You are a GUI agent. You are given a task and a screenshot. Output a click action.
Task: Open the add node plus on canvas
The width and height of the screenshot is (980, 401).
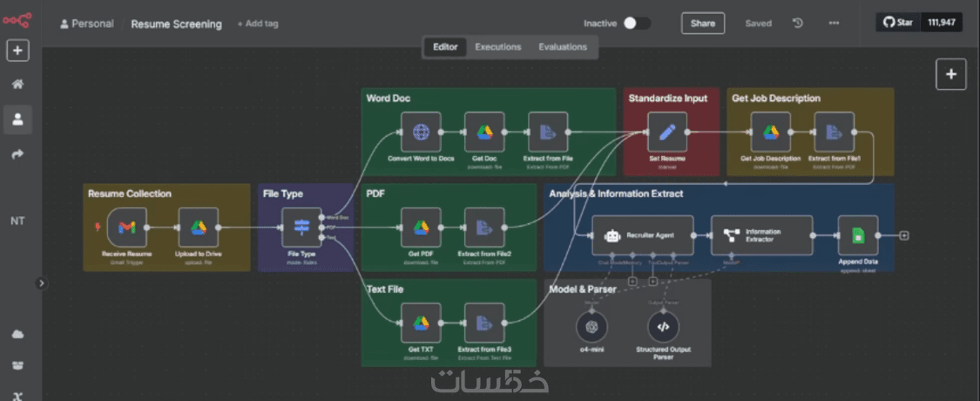tap(950, 74)
